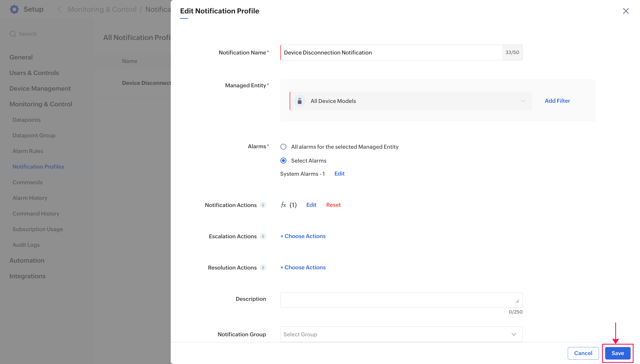Click Reset for Notification Actions

(333, 205)
